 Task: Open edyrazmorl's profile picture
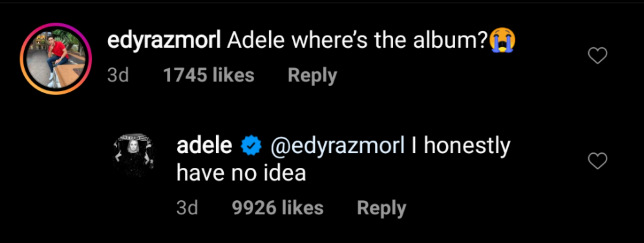[56, 59]
